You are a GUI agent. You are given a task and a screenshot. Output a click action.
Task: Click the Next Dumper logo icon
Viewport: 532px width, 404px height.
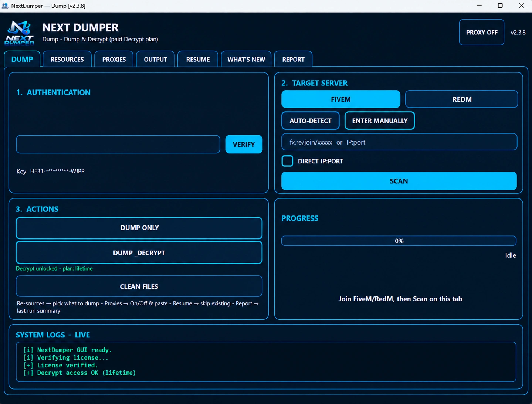(x=20, y=33)
